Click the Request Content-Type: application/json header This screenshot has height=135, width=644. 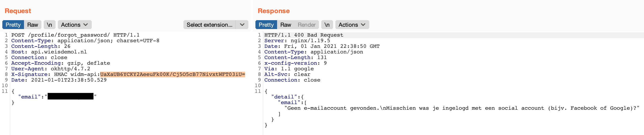pyautogui.click(x=85, y=41)
